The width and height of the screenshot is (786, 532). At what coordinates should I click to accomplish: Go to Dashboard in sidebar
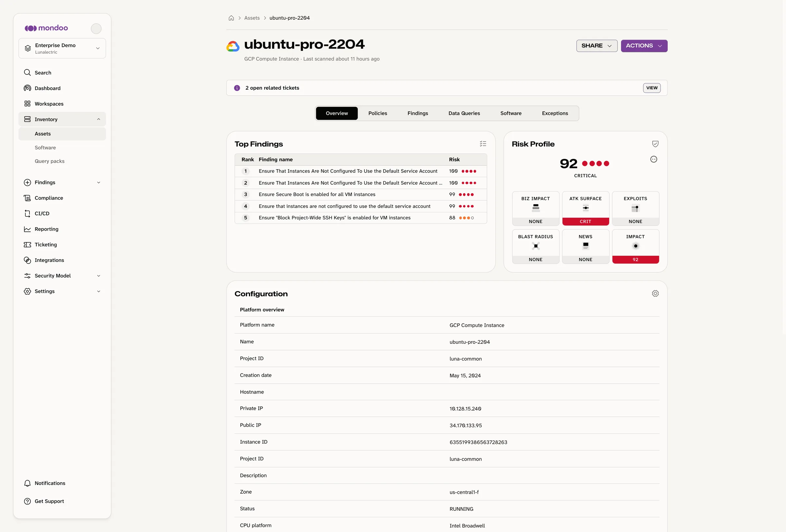pos(62,88)
